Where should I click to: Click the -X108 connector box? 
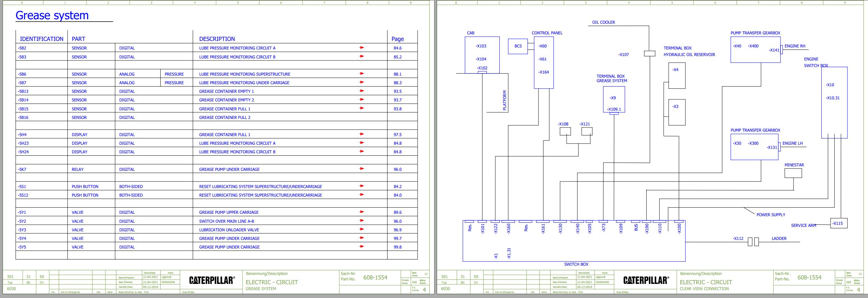click(565, 131)
